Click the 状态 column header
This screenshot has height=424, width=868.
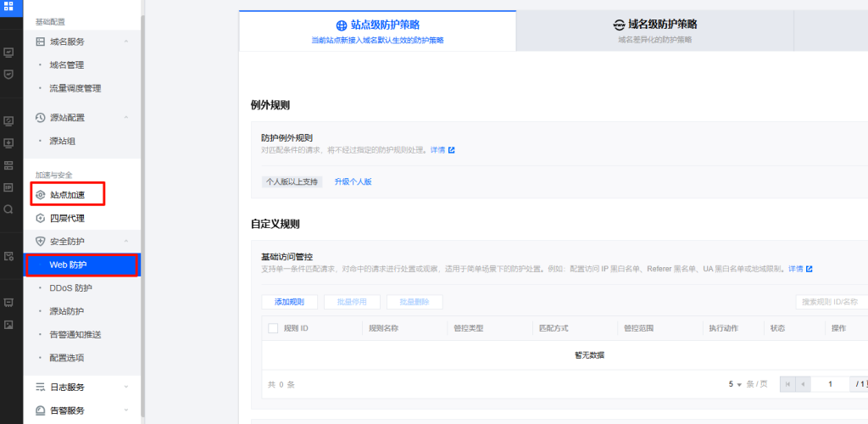[x=777, y=328]
